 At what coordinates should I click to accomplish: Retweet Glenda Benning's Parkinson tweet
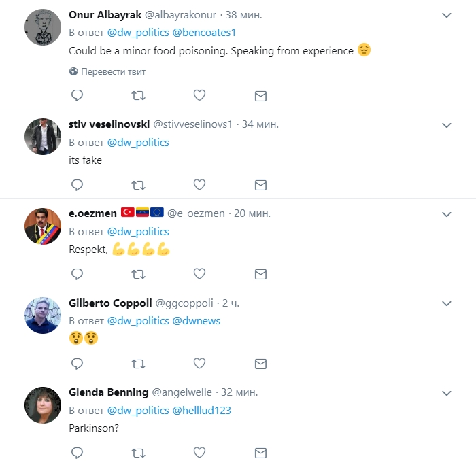(x=138, y=452)
